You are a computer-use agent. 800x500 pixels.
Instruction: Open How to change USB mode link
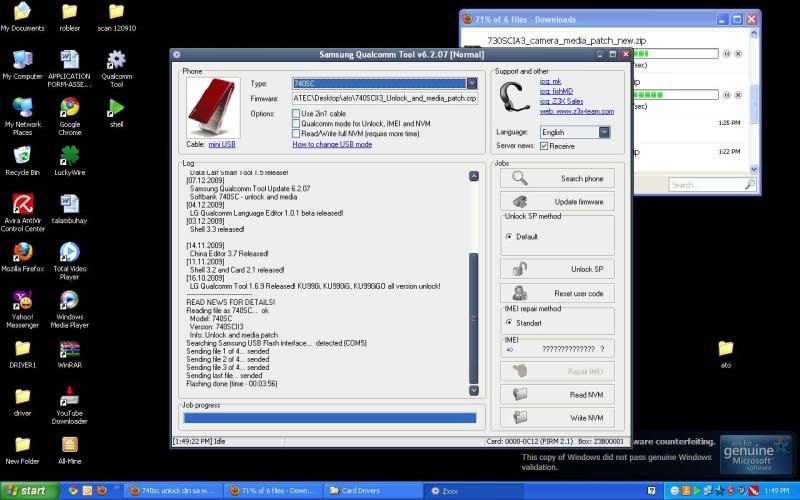tap(332, 144)
